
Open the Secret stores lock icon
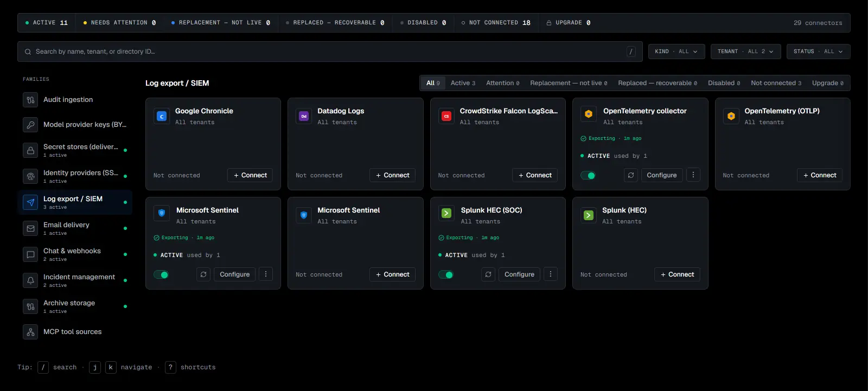[30, 150]
